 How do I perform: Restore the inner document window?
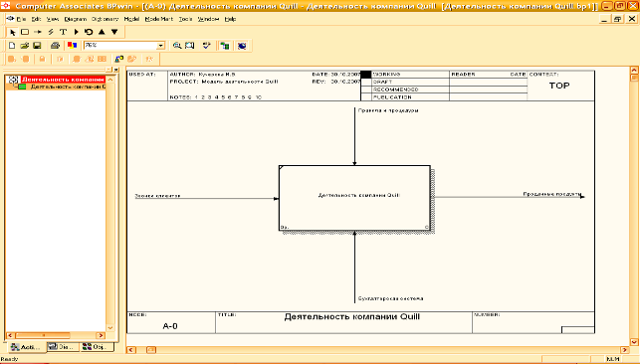[x=617, y=19]
